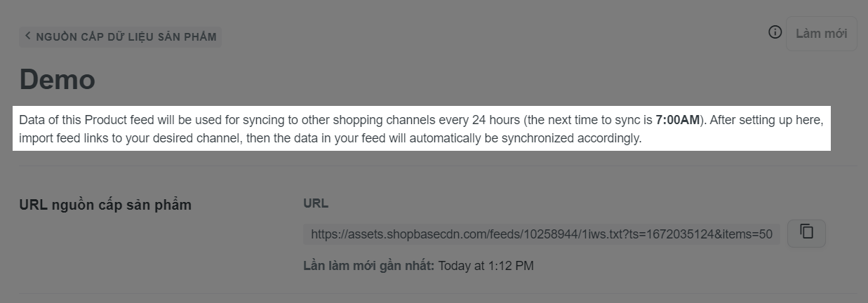Image resolution: width=868 pixels, height=303 pixels.
Task: Click the URL label above the field
Action: [316, 203]
